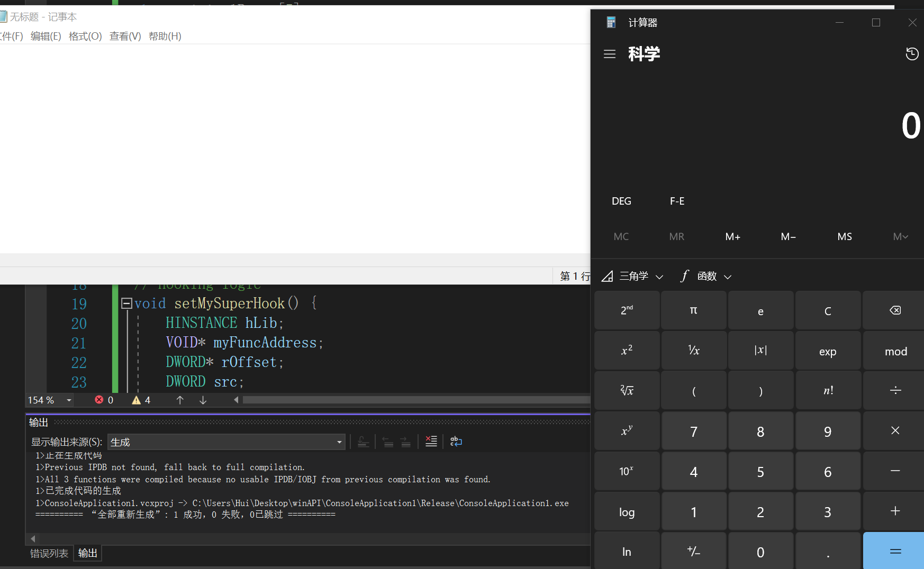Click the 10 to the x button
Screen dimensions: 924x569
pos(627,471)
